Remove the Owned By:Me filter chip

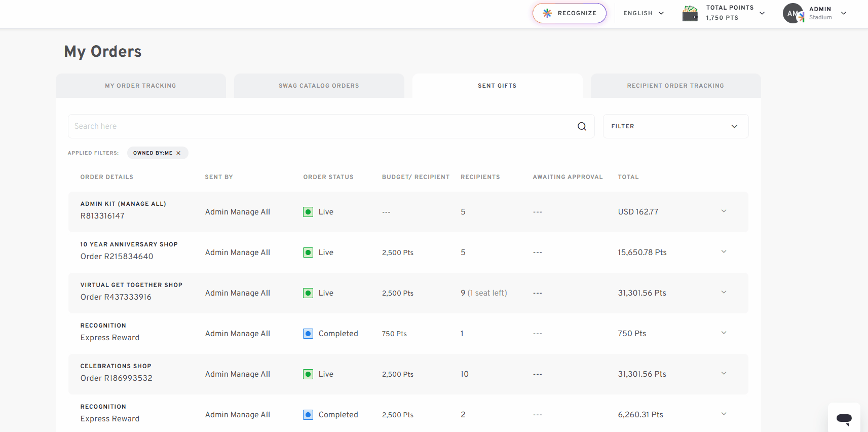178,153
